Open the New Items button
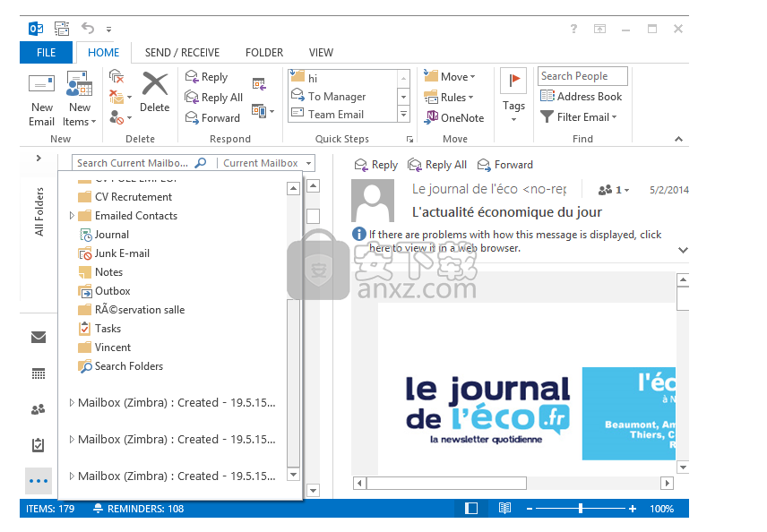Image resolution: width=767 pixels, height=532 pixels. (x=80, y=99)
